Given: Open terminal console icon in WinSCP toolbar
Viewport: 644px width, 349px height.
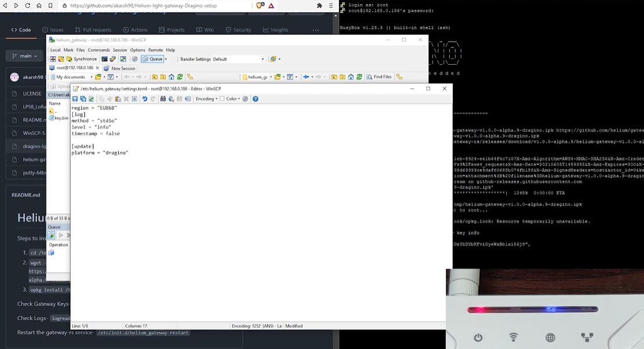Looking at the screenshot, I should click(x=104, y=59).
